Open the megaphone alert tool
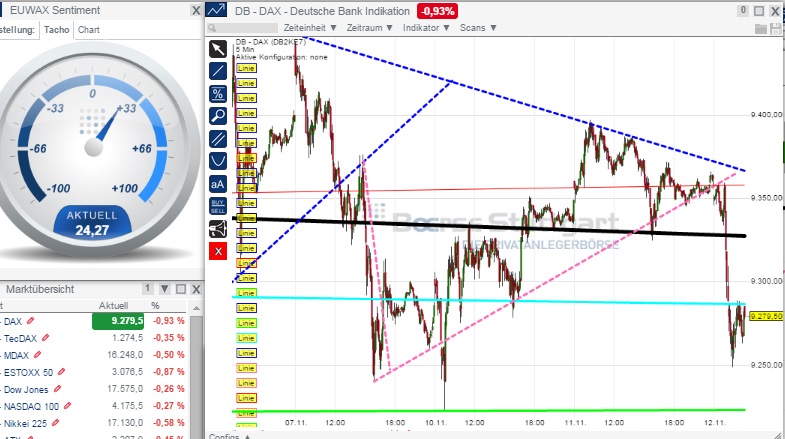The width and height of the screenshot is (785, 439). point(218,229)
